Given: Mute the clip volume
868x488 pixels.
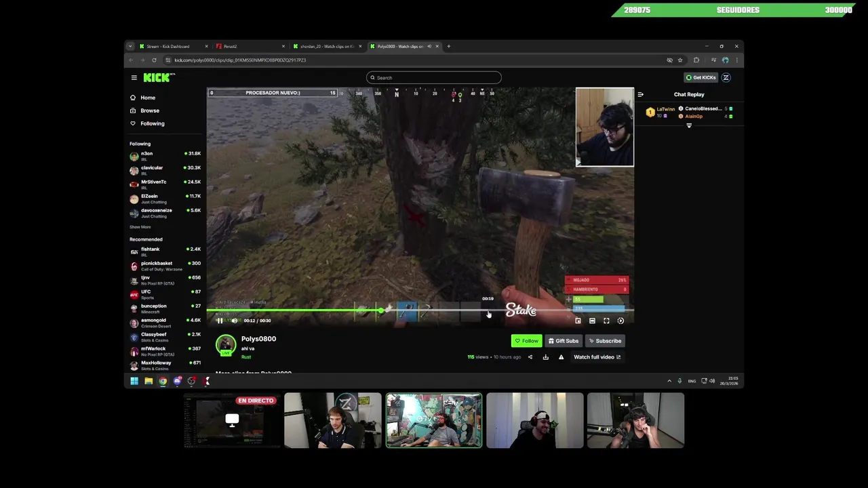Looking at the screenshot, I should tap(235, 321).
